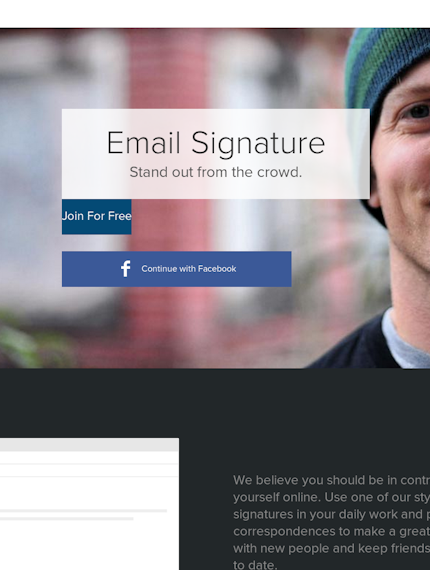Click the Facebook f logo icon
The height and width of the screenshot is (570, 430).
(126, 269)
